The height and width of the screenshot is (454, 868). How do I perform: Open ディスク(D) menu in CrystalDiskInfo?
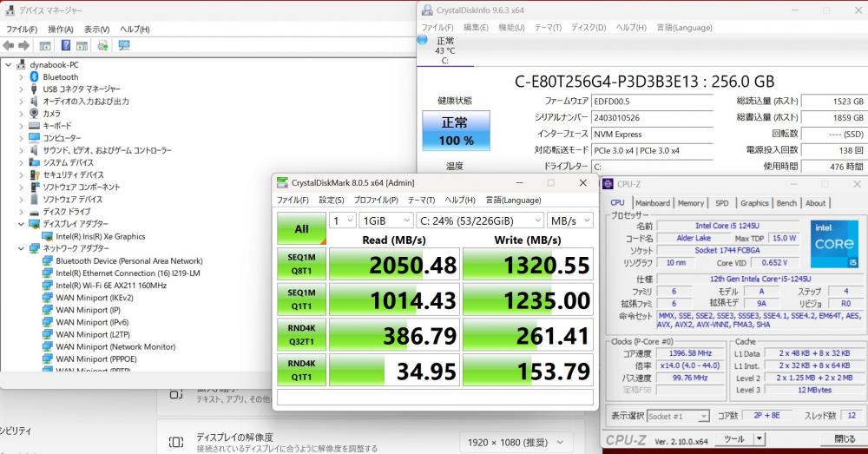589,28
